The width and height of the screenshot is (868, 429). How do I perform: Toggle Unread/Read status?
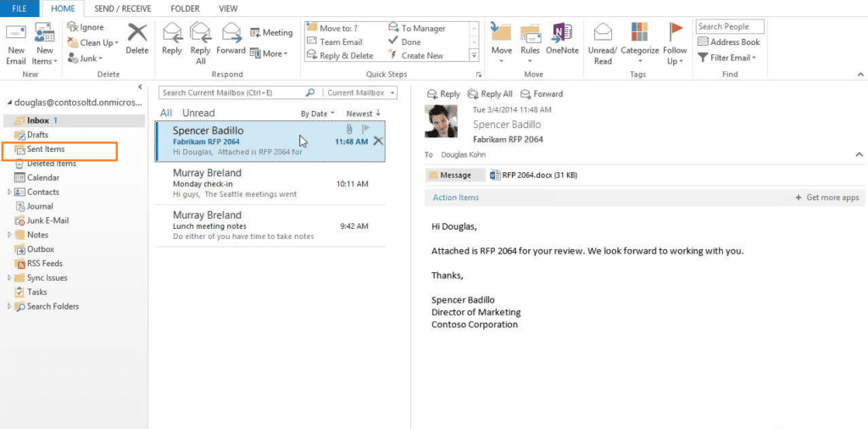click(603, 44)
